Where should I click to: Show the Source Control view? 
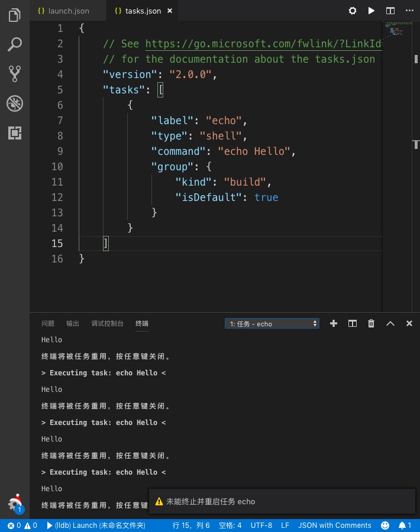tap(14, 74)
